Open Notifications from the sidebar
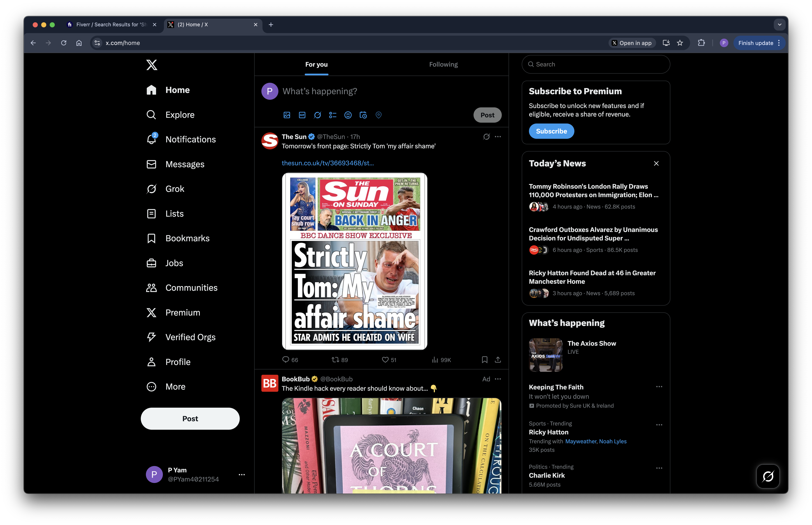 (x=190, y=139)
